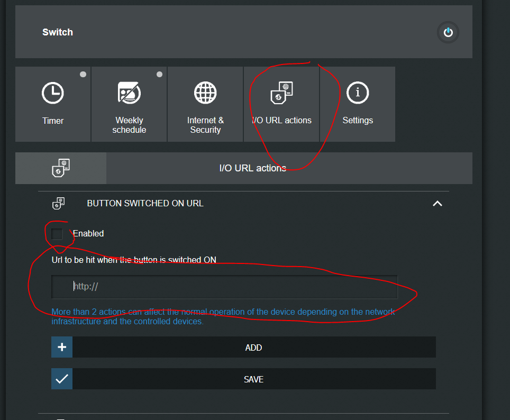Click the Button Switched On URL section icon
The width and height of the screenshot is (510, 420).
click(59, 203)
